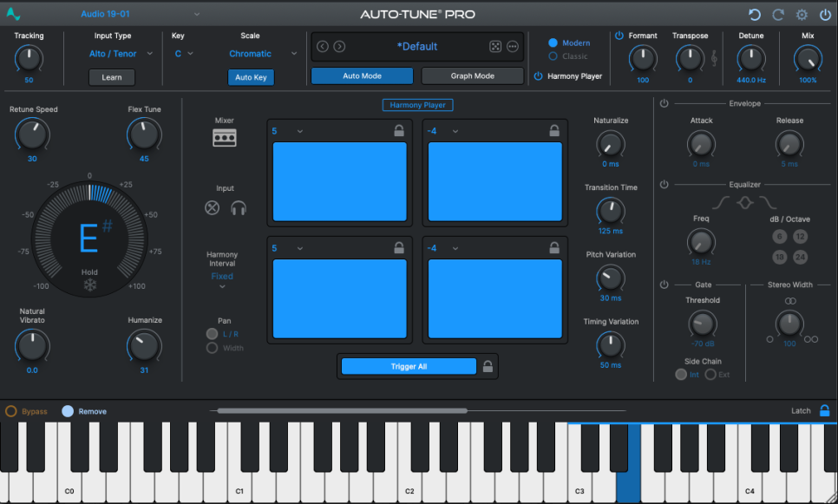Select the low shelf EQ shape icon
Viewport: 838px width, 504px height.
[721, 203]
